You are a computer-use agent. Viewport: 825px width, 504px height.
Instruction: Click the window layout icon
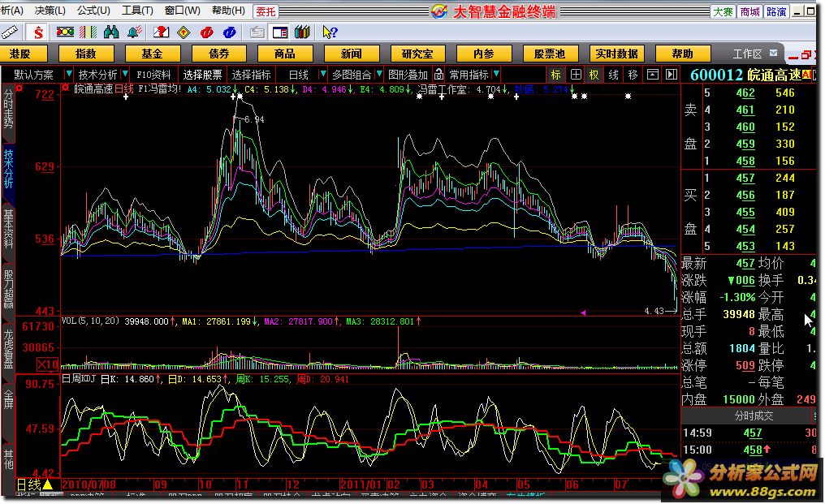coord(280,32)
